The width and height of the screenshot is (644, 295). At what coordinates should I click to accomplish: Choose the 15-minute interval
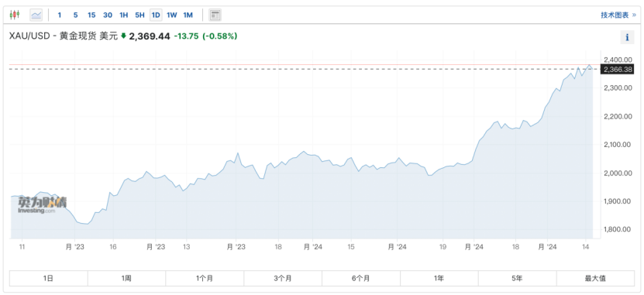91,15
